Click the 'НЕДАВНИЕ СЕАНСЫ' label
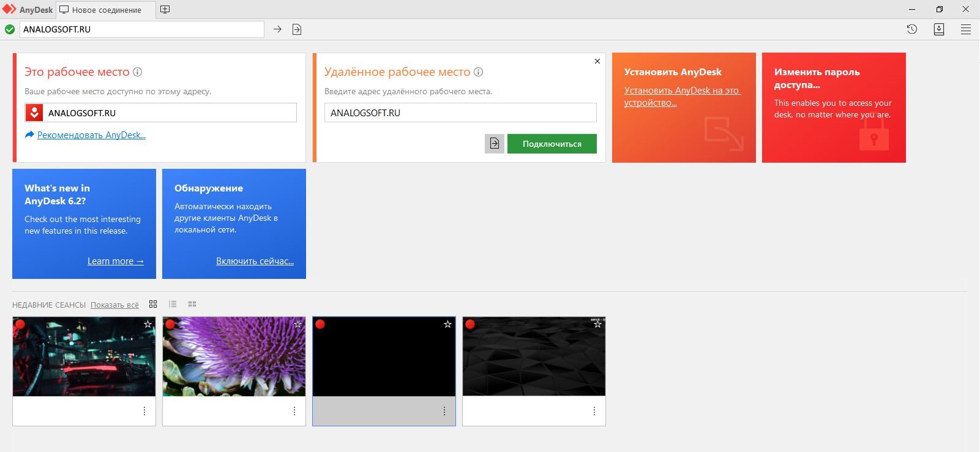Screen dimensions: 980x452 (49, 305)
